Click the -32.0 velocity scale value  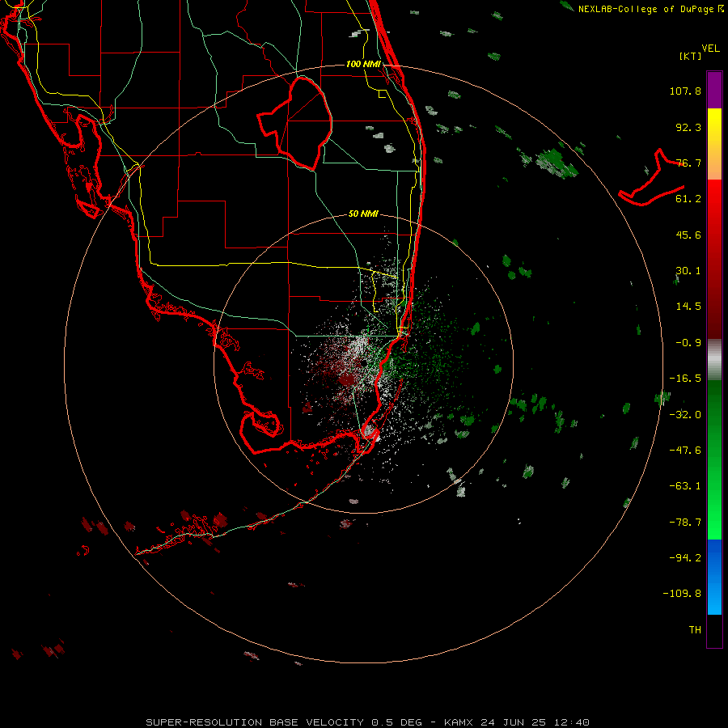coord(685,415)
